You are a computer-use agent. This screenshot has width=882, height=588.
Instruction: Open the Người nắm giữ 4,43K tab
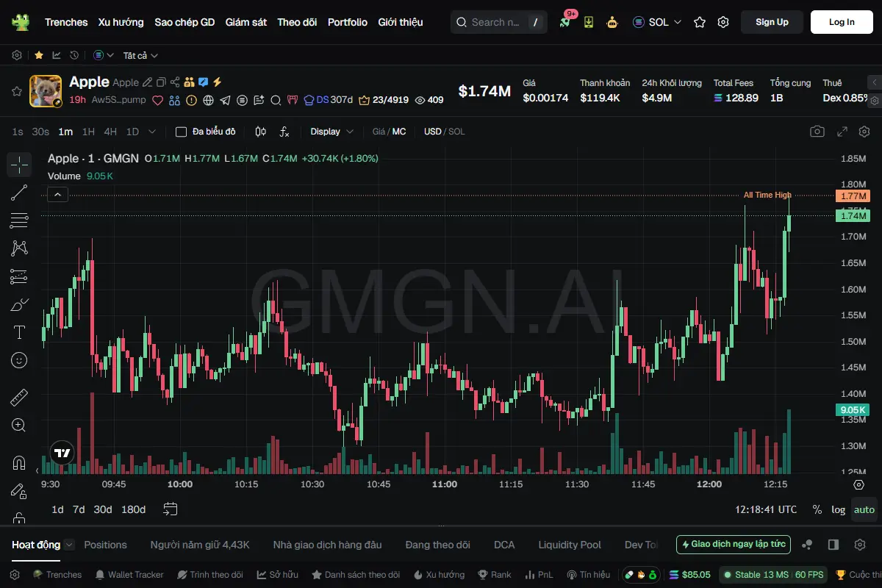click(200, 545)
